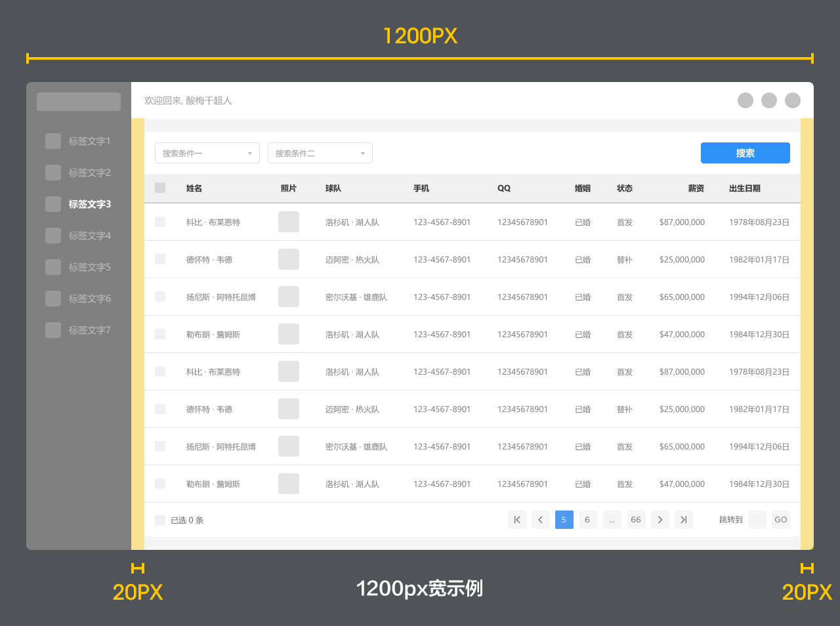Click icon beside 标签文字5 in sidebar
Viewport: 840px width, 626px height.
[x=53, y=267]
